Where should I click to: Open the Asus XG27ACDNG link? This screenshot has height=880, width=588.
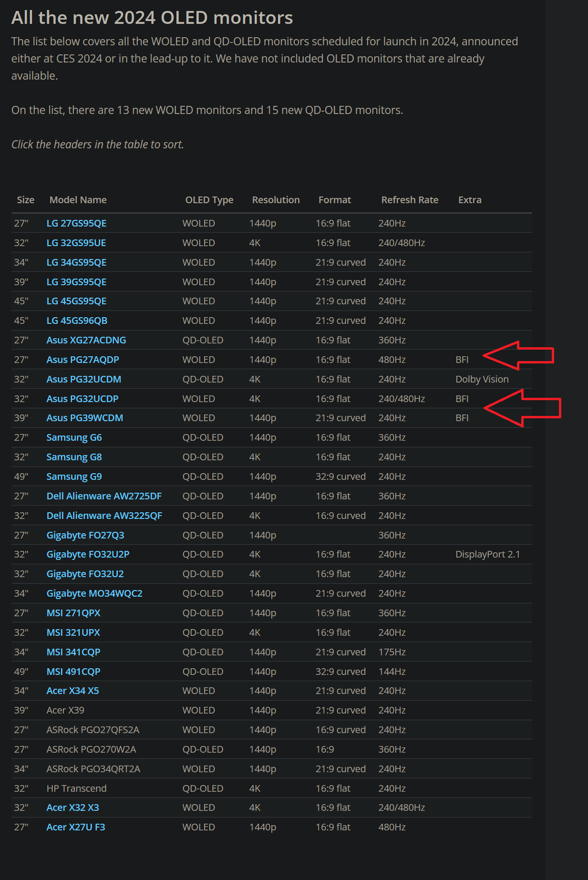point(86,340)
